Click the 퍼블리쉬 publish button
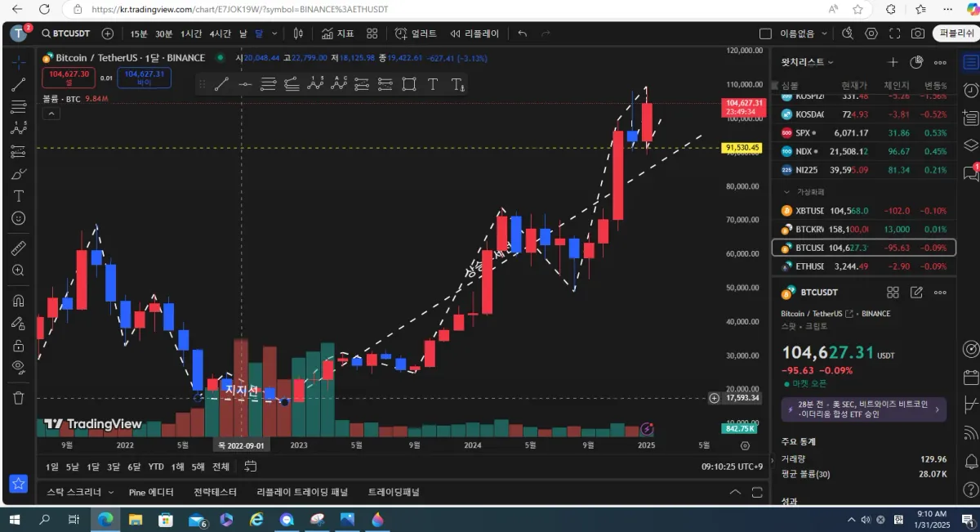 click(x=955, y=34)
